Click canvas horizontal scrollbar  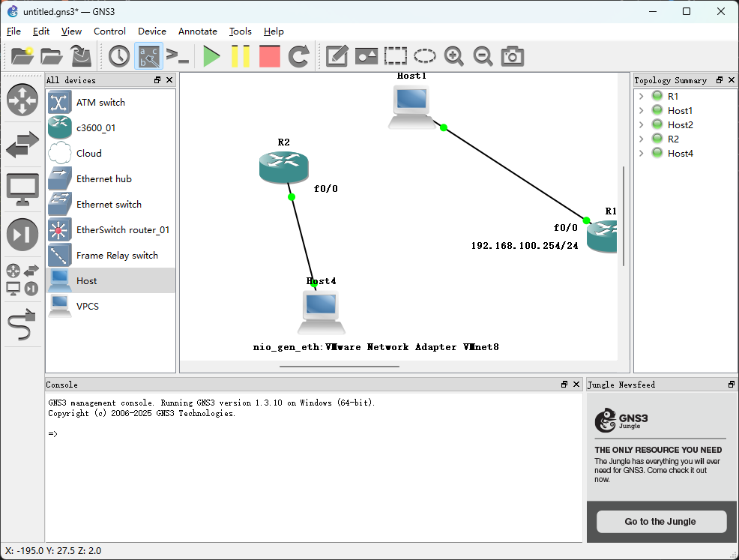click(340, 366)
